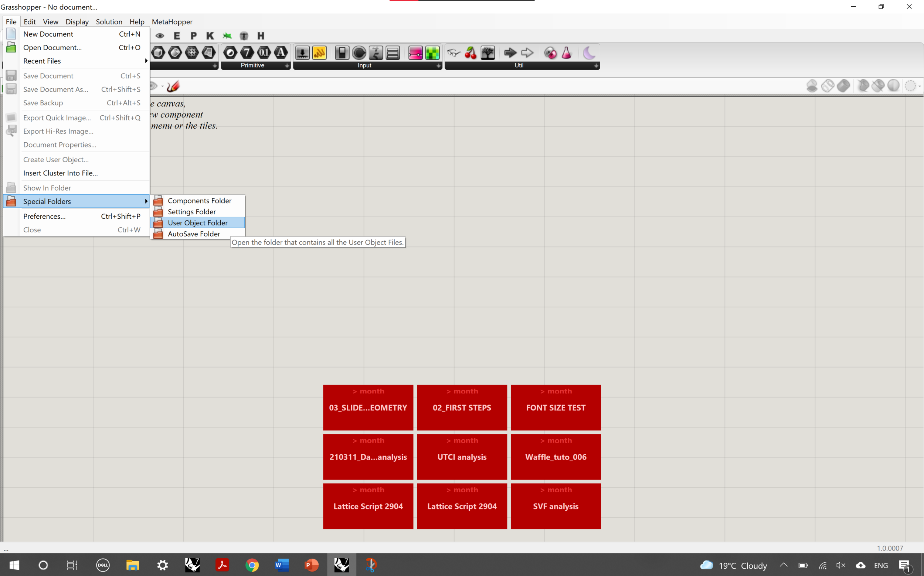Image resolution: width=924 pixels, height=576 pixels.
Task: Pick the Value List input icon
Action: 393,52
